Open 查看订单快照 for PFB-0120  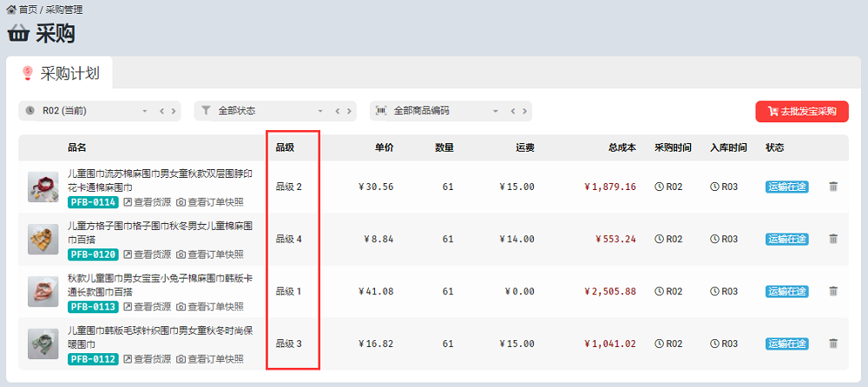(x=209, y=254)
